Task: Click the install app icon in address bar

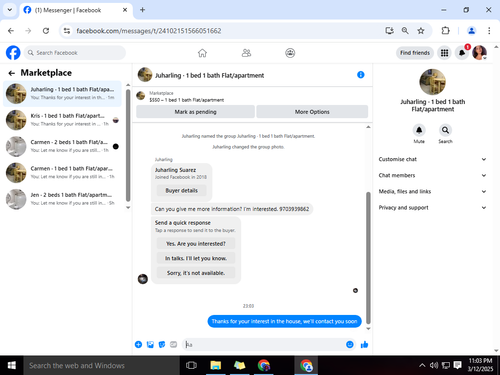Action: 389,31
